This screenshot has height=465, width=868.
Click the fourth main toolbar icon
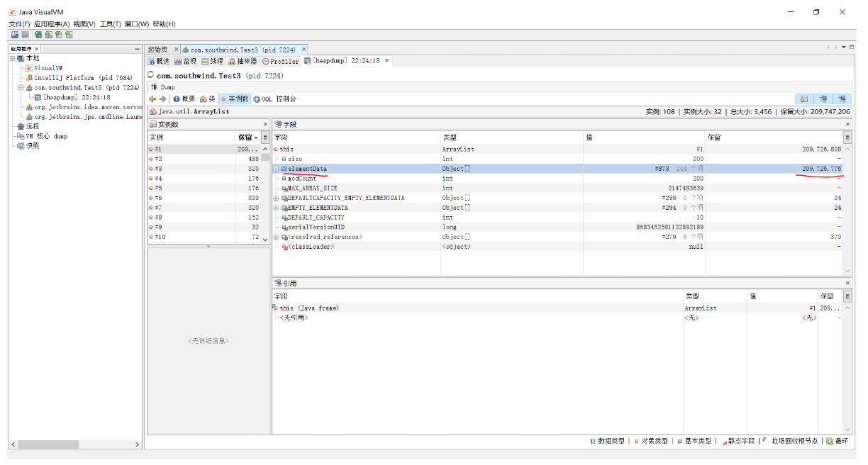(x=48, y=35)
